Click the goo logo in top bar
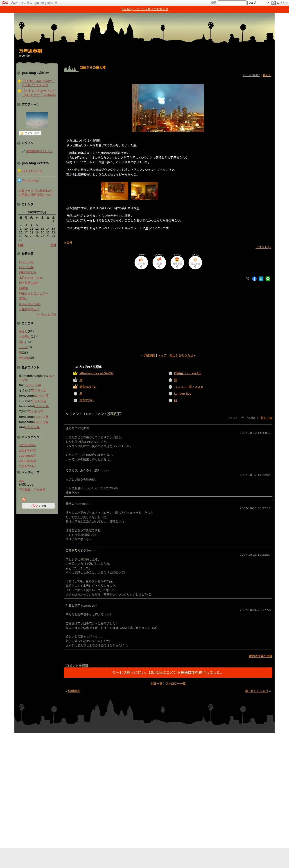 point(5,3)
